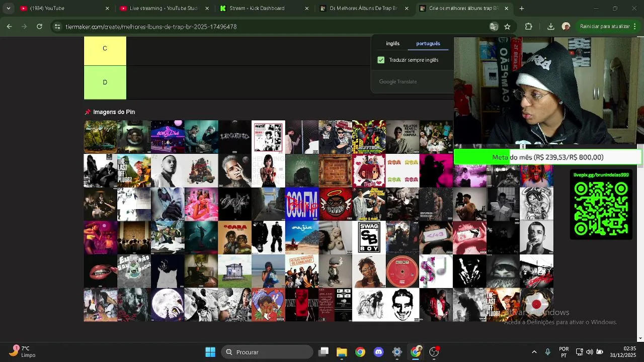Select the Magic desert album cover
The height and width of the screenshot is (362, 644).
tap(302, 237)
